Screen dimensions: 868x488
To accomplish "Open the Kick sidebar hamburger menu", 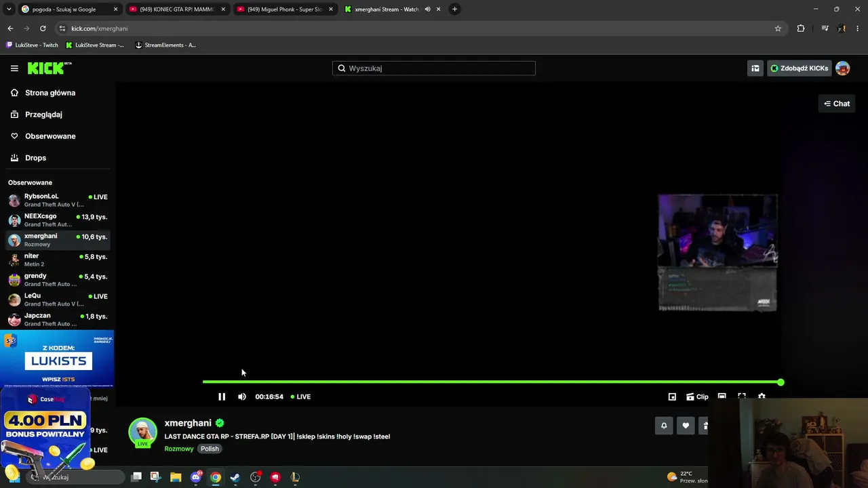I will 14,68.
